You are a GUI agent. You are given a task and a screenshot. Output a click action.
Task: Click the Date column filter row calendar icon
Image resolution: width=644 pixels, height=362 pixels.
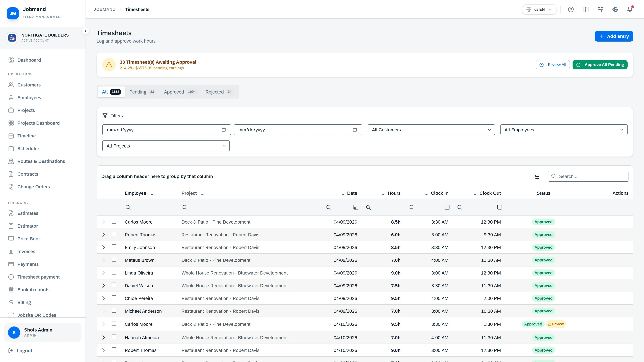coord(356,207)
